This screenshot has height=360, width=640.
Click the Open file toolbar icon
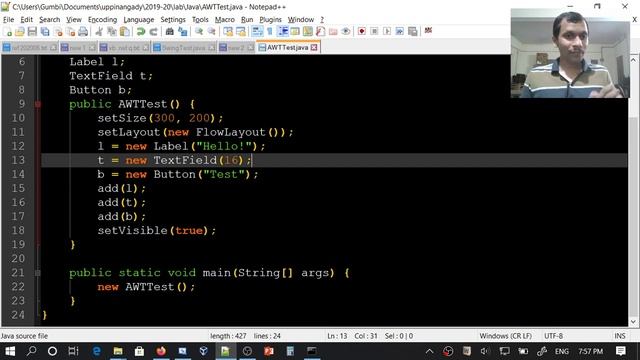coord(20,31)
